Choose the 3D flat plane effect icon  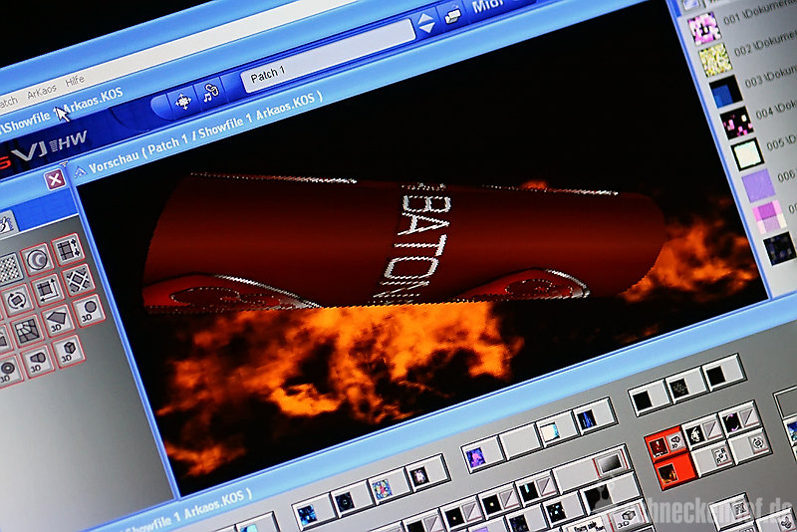point(56,321)
